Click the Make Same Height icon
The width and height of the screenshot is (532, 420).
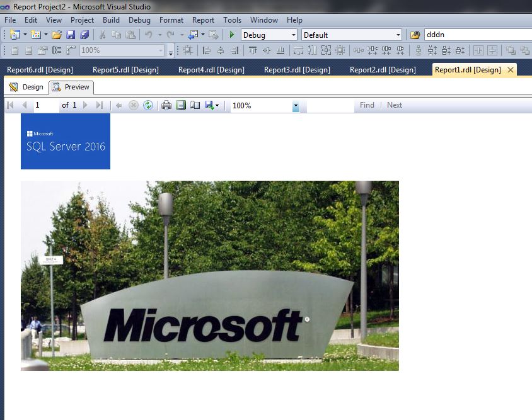click(x=312, y=50)
